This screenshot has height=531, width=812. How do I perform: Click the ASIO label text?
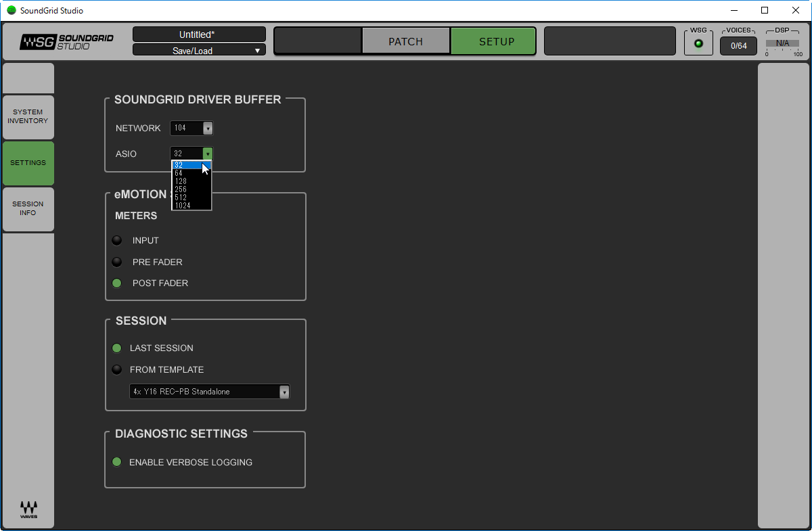click(126, 154)
